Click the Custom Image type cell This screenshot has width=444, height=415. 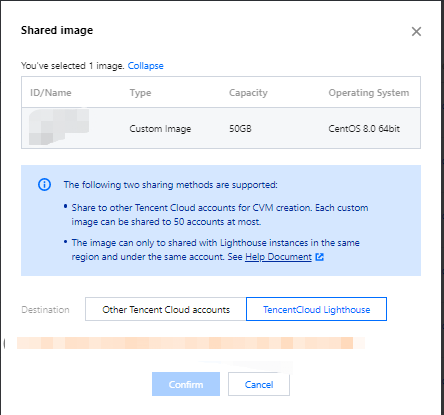click(x=160, y=129)
